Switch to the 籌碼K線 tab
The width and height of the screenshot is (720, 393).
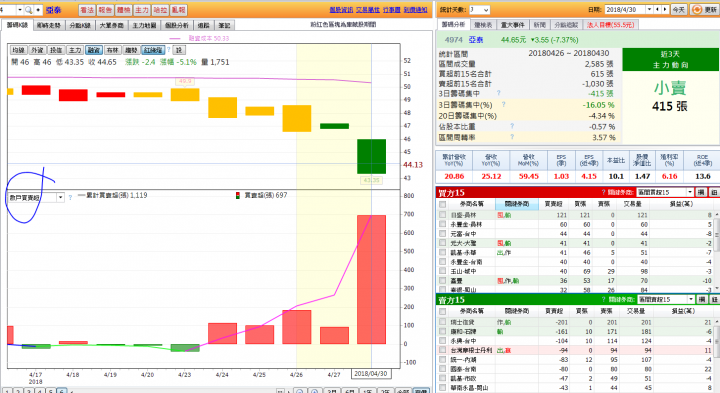[17, 25]
